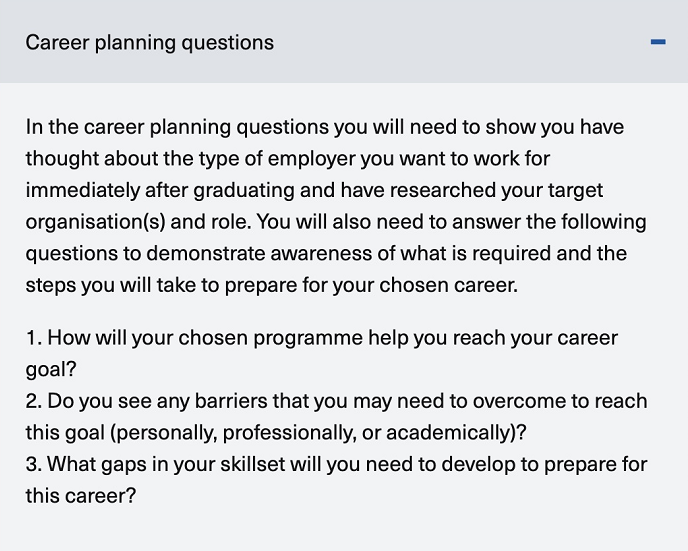
Task: Click the 'Career planning questions' heading text
Action: 150,43
